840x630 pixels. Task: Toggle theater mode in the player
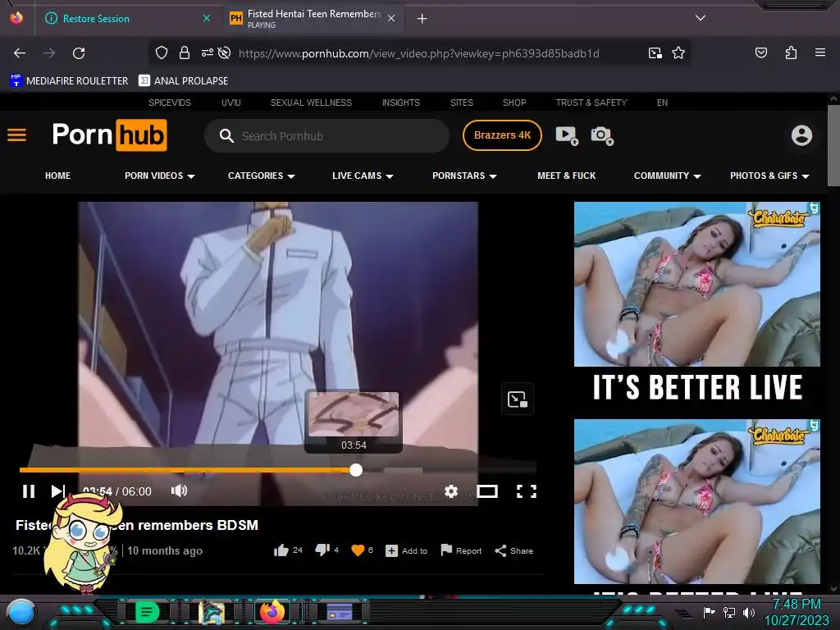(x=487, y=491)
